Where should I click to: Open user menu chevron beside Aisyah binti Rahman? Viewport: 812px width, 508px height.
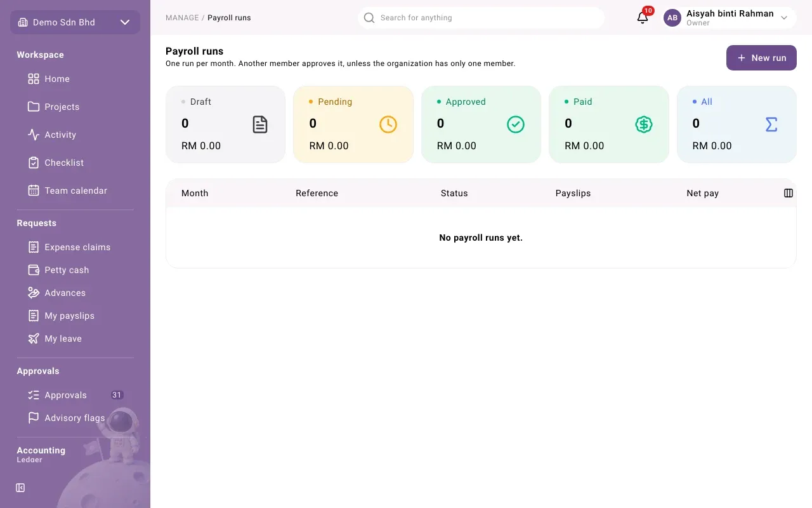coord(784,18)
